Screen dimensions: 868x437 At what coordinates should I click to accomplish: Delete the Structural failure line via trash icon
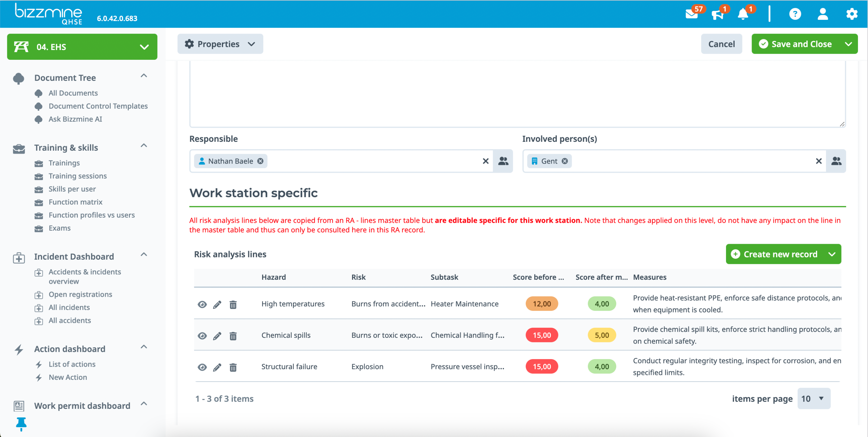(233, 367)
